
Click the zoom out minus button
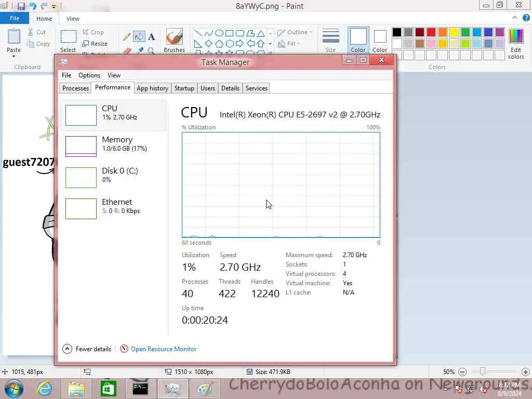[x=462, y=372]
